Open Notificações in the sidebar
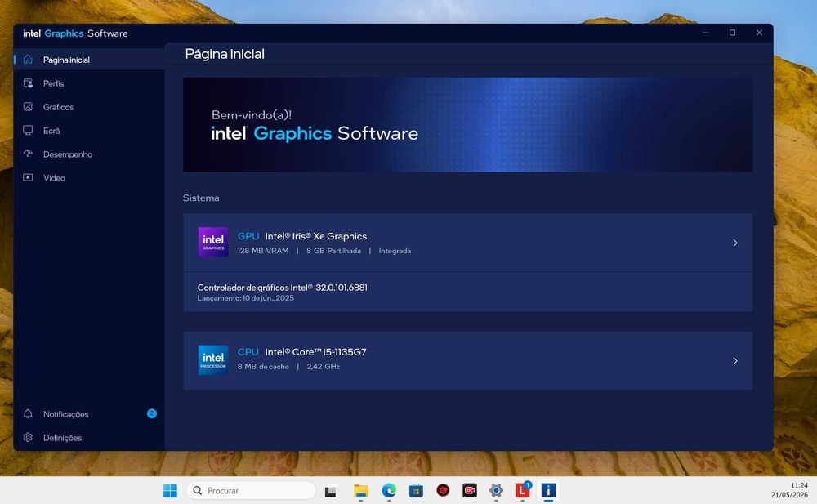 point(89,414)
